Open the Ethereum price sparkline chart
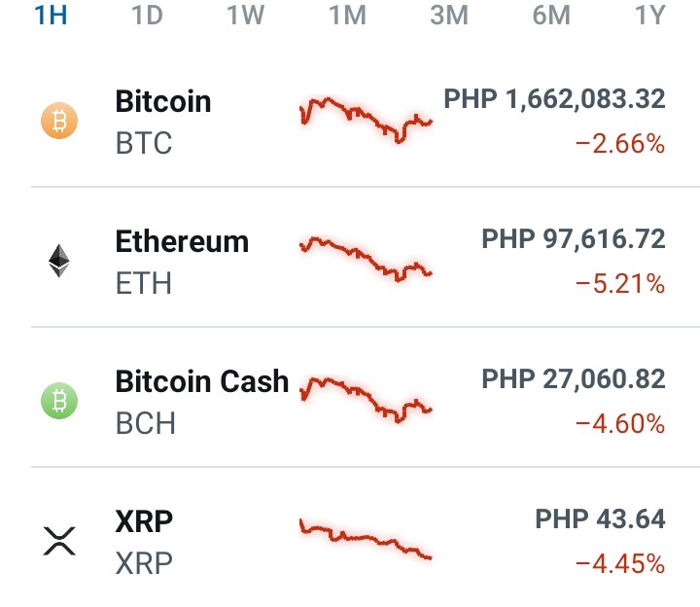Viewport: 700px width, 607px height. (366, 260)
